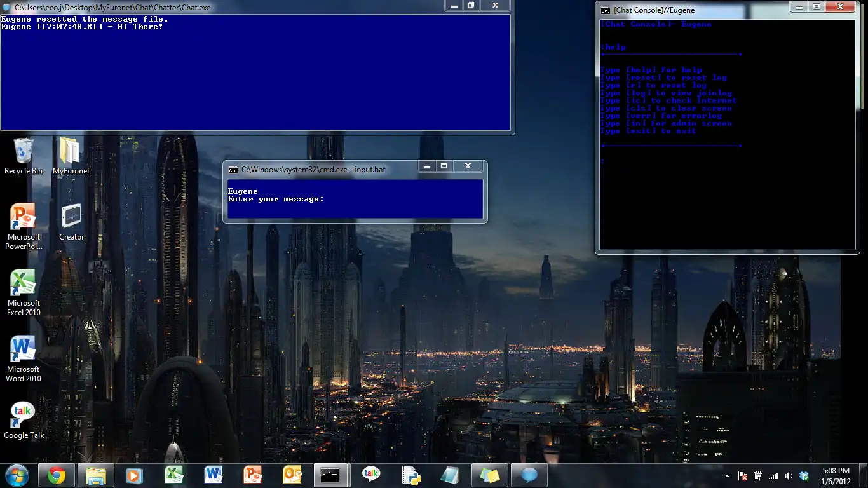Screen dimensions: 868x488
Task: Open the Action Center flag in the tray
Action: click(x=742, y=476)
